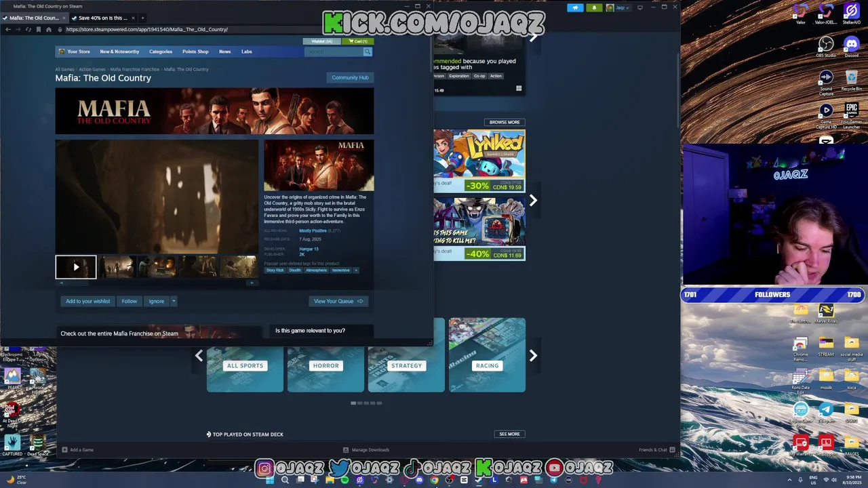Go to the Points Shop
The width and height of the screenshot is (868, 488).
coord(195,52)
